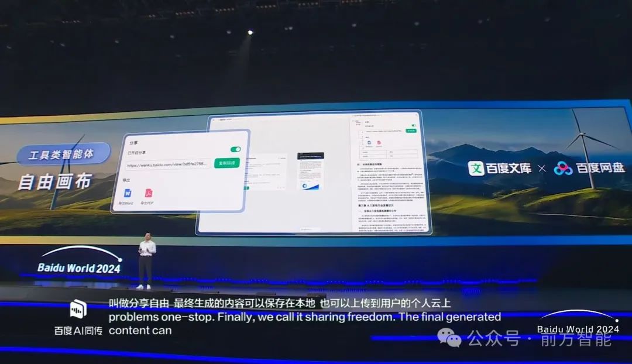Select the wenku.baidu.com share link field
Image resolution: width=632 pixels, height=364 pixels.
click(168, 164)
